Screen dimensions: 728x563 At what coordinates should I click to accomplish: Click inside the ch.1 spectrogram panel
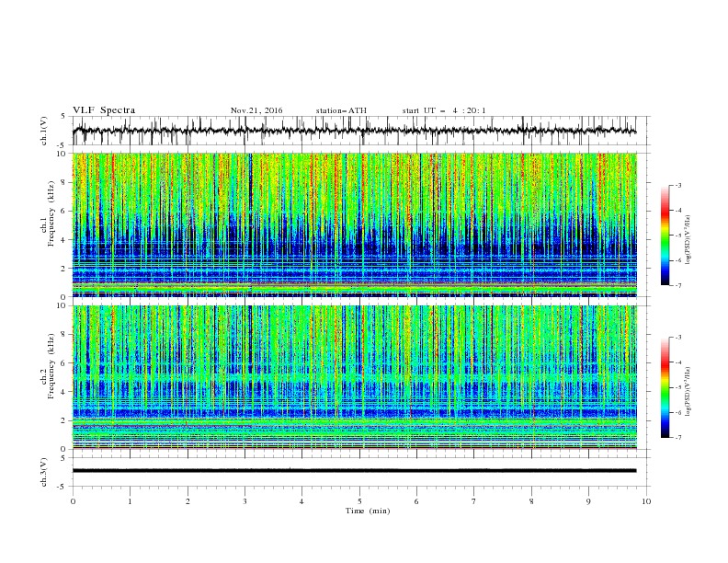click(355, 224)
